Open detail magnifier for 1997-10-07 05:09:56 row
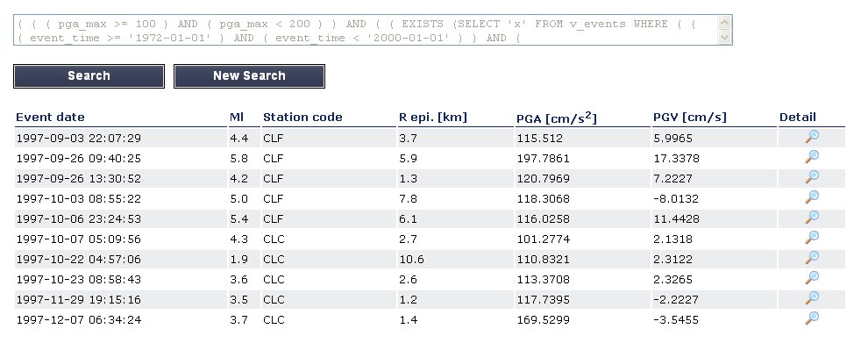868x343 pixels. 812,238
